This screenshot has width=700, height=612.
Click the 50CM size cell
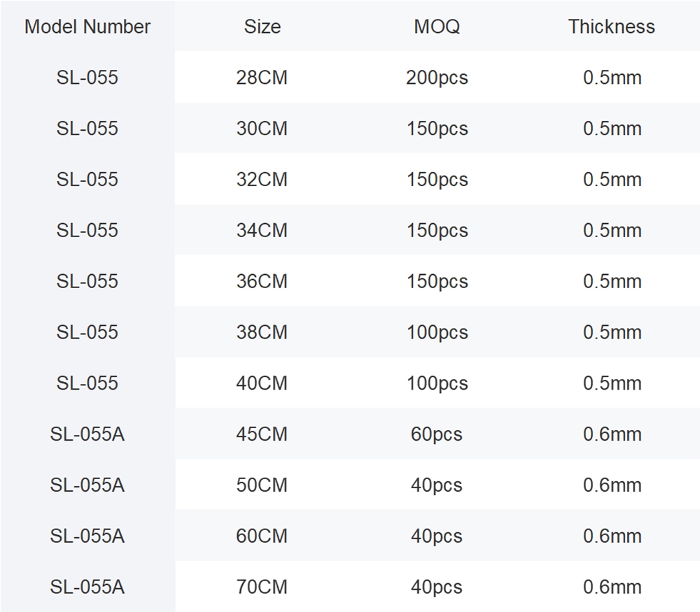262,485
